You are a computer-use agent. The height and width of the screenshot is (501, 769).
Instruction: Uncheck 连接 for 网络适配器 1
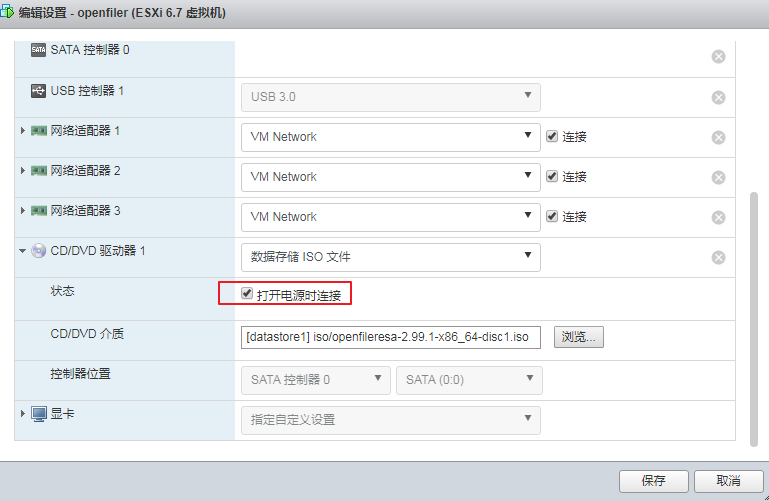coord(551,136)
